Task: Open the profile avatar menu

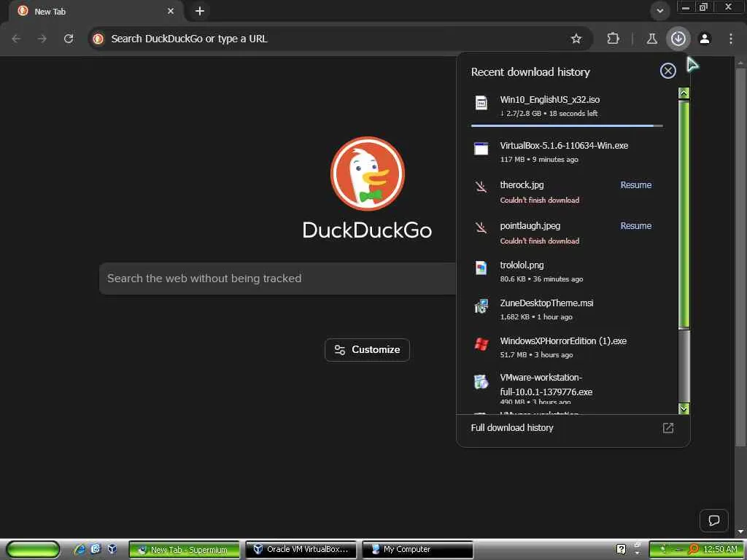Action: click(705, 39)
